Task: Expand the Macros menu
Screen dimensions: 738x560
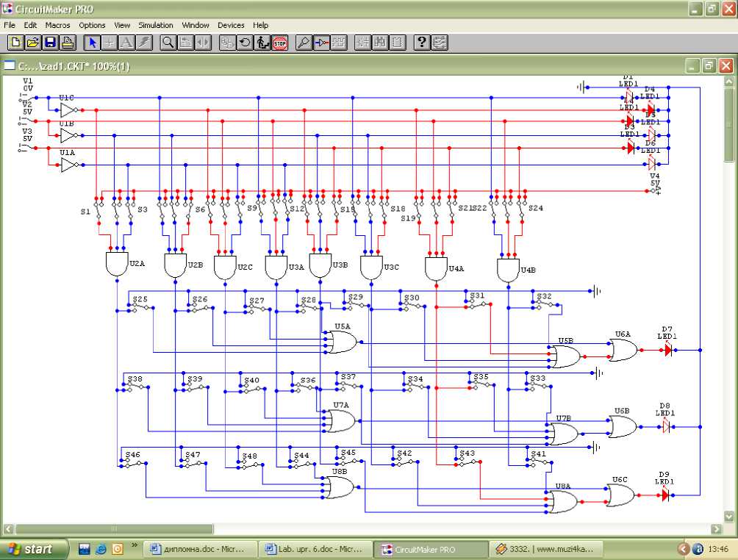Action: point(57,25)
